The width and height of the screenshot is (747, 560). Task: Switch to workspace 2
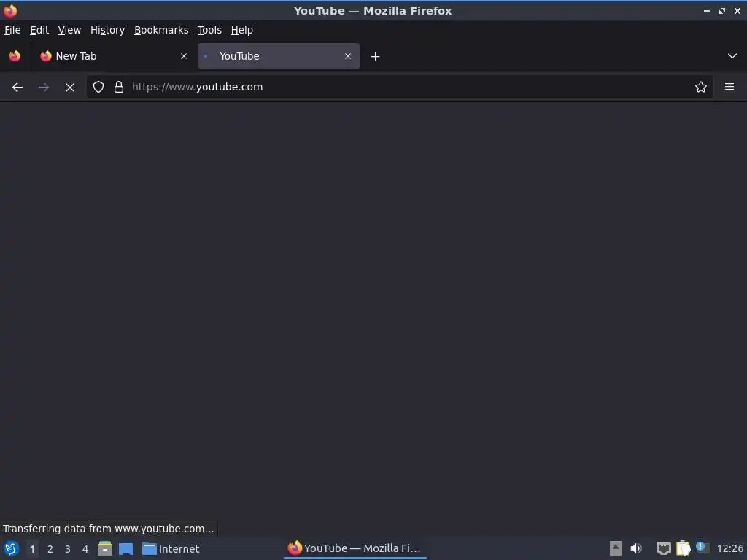(50, 549)
